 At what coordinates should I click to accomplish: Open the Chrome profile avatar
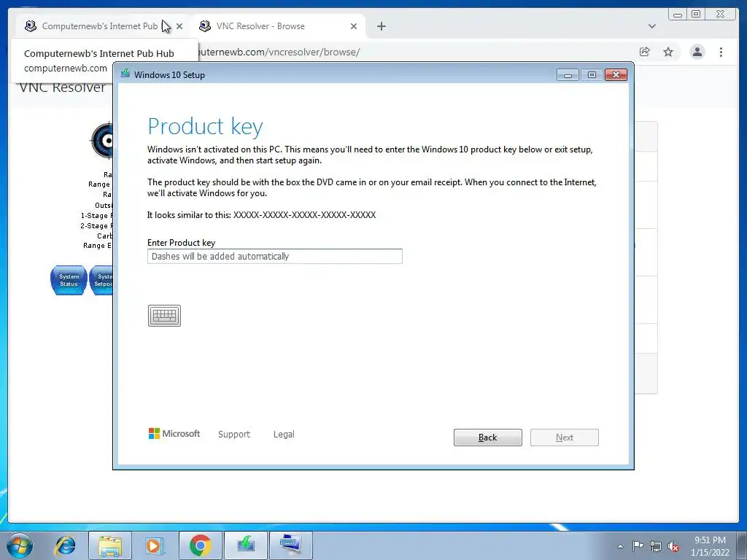coord(697,52)
